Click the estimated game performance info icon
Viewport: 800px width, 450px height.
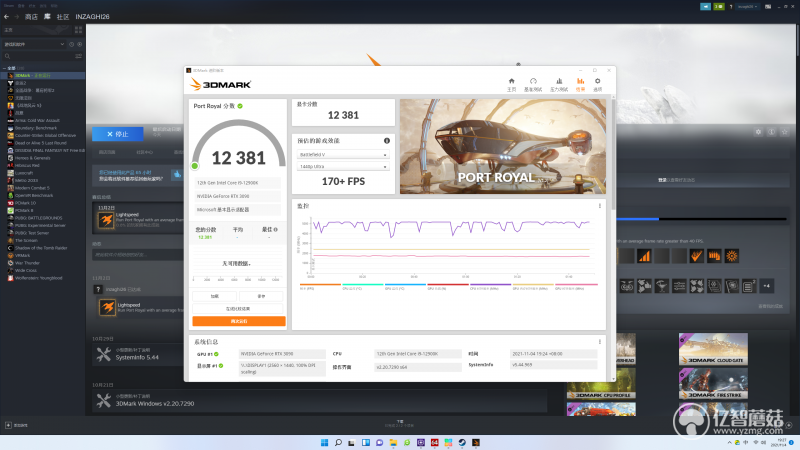tap(387, 141)
